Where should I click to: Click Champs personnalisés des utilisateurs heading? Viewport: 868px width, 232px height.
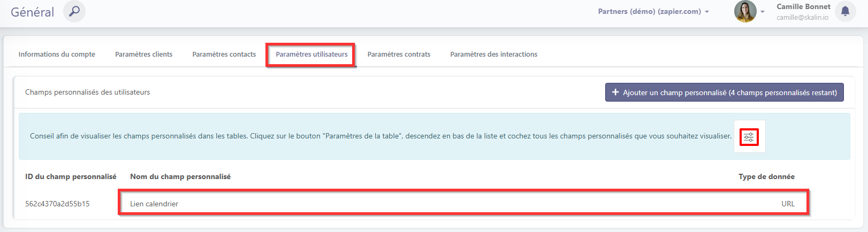click(87, 92)
